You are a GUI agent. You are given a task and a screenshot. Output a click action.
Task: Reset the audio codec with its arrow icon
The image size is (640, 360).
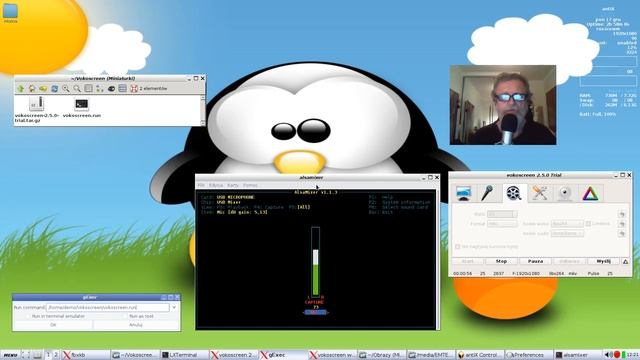tap(622, 234)
